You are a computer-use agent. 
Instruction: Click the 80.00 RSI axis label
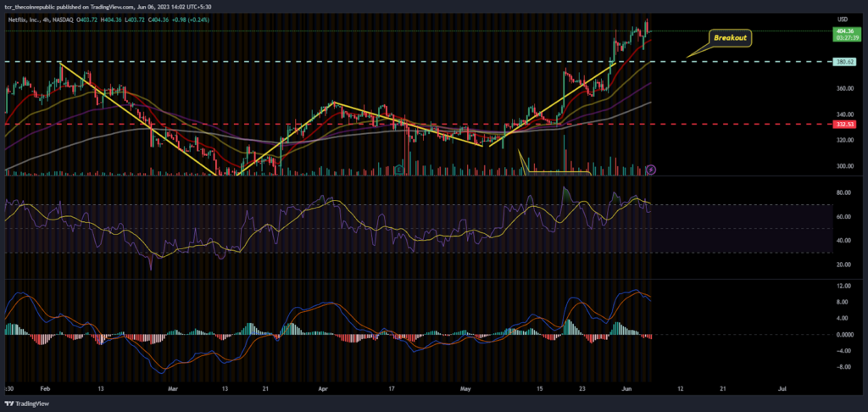(x=843, y=192)
